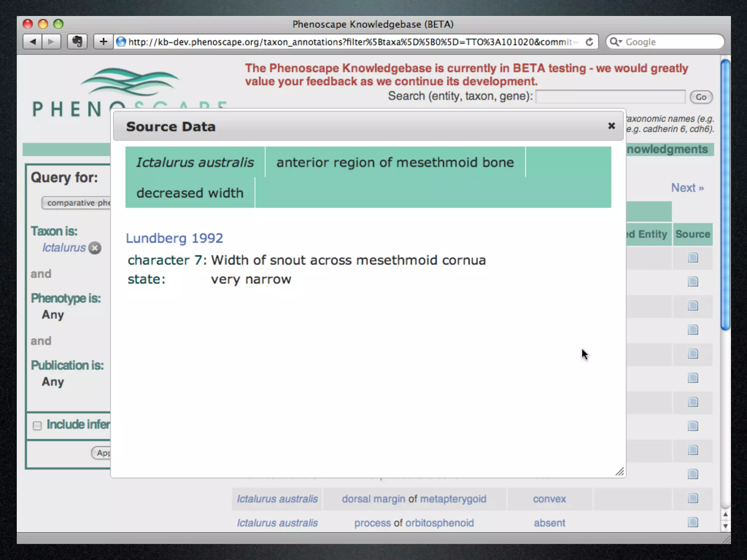Remove the Ictalurus taxon filter

pos(95,248)
